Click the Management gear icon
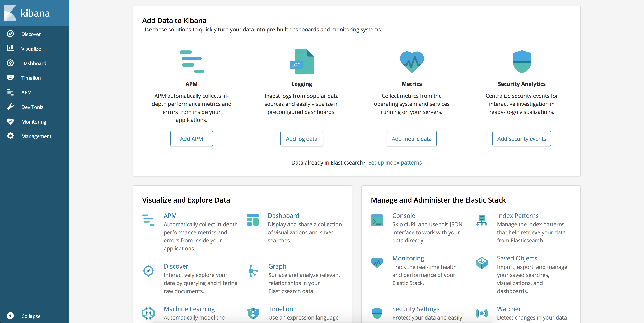 pos(10,136)
